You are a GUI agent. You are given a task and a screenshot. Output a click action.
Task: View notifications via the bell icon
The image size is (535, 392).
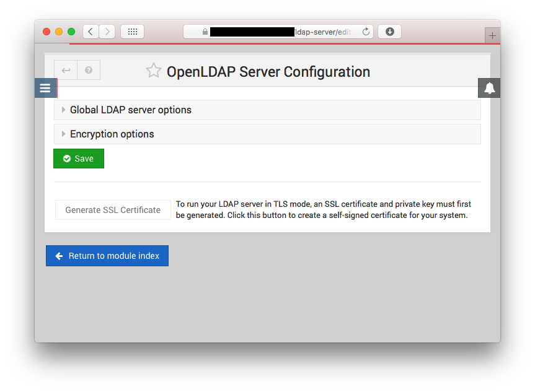[x=489, y=87]
